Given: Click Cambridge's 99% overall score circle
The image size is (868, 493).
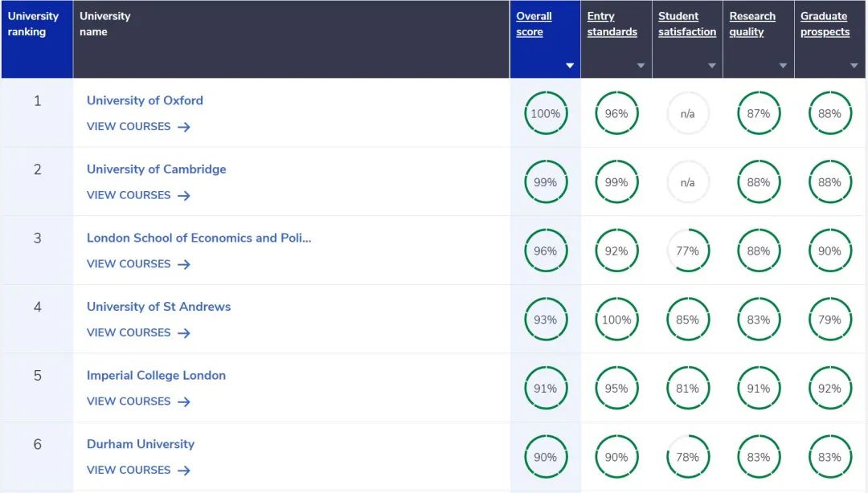Looking at the screenshot, I should point(546,181).
